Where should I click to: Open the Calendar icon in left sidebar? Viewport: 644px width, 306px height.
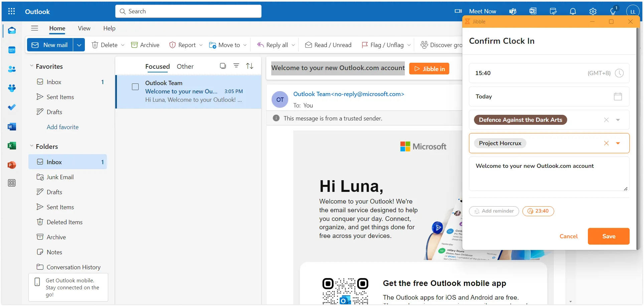tap(12, 50)
